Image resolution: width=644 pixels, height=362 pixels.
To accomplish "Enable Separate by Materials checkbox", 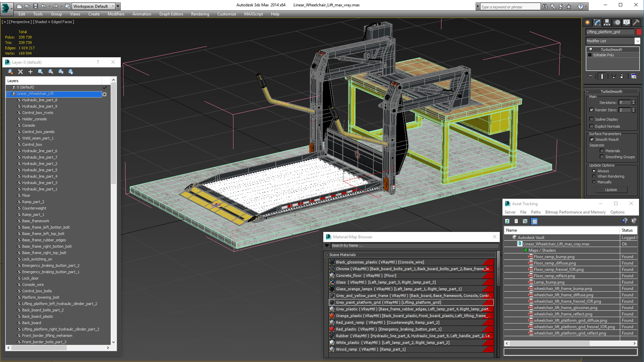I will point(602,151).
